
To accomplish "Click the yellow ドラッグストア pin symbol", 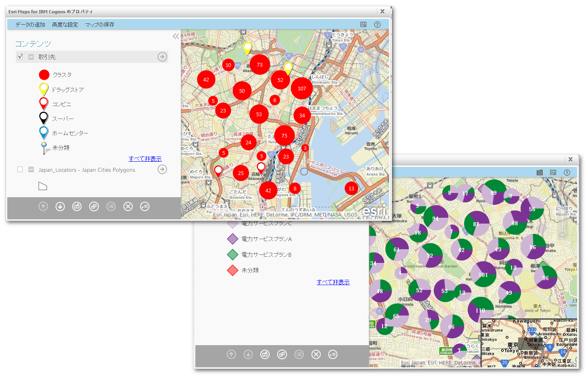I will pos(44,89).
